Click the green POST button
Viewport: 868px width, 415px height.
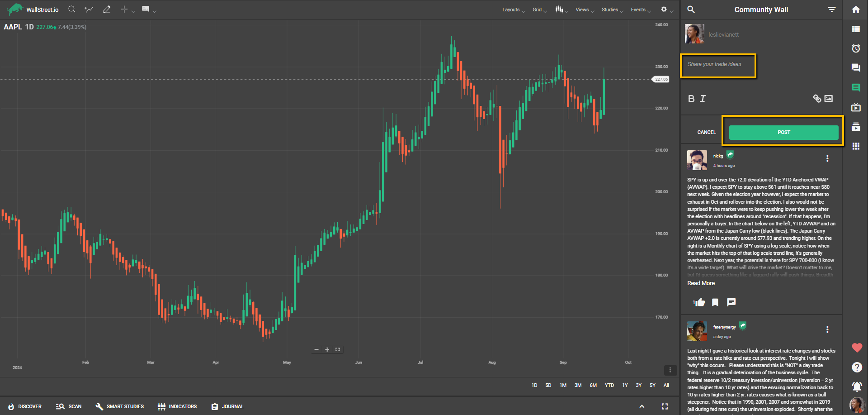pyautogui.click(x=783, y=132)
